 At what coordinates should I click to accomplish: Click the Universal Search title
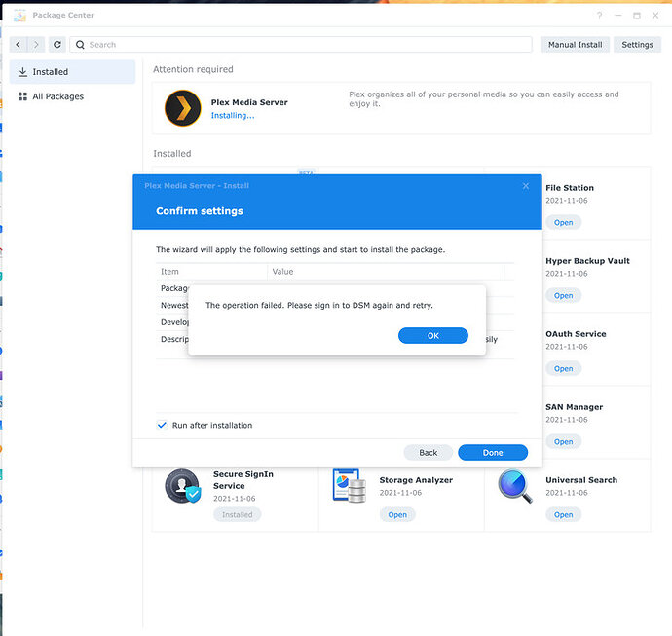point(581,480)
